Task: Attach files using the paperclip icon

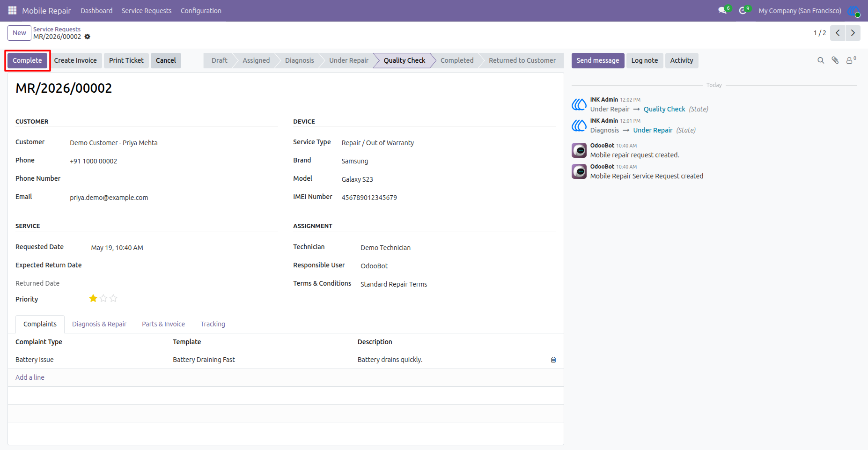Action: point(835,60)
